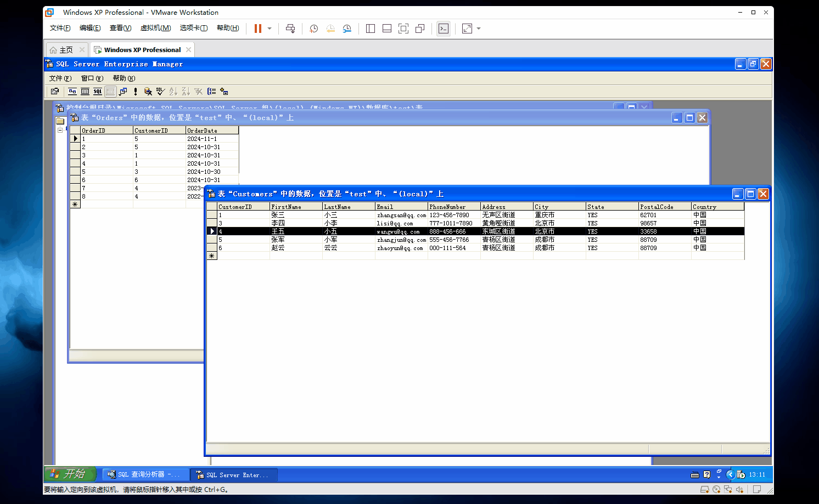The height and width of the screenshot is (504, 819).
Task: Toggle the VMware console view icon
Action: coord(444,29)
